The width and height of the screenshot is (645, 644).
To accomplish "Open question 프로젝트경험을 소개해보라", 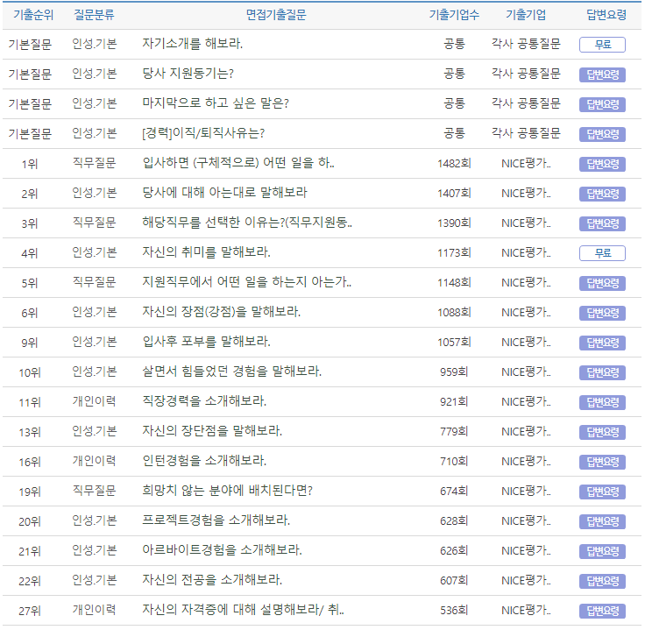I will (216, 520).
